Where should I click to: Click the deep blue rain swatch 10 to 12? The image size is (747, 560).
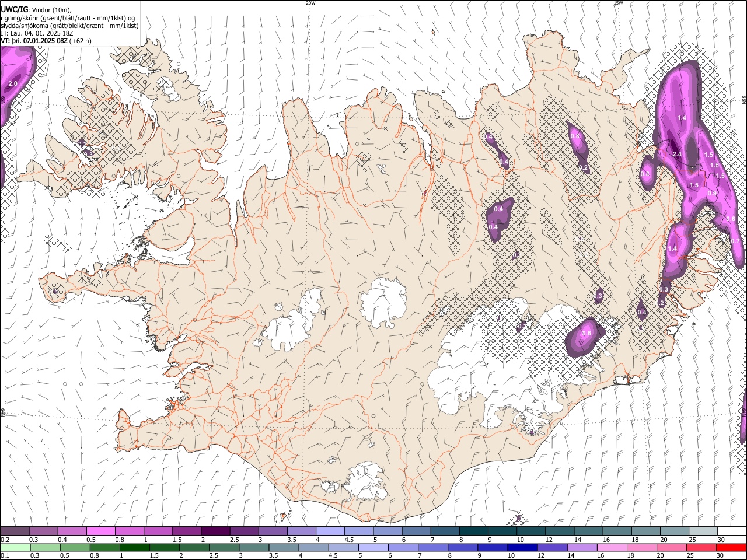[522, 547]
